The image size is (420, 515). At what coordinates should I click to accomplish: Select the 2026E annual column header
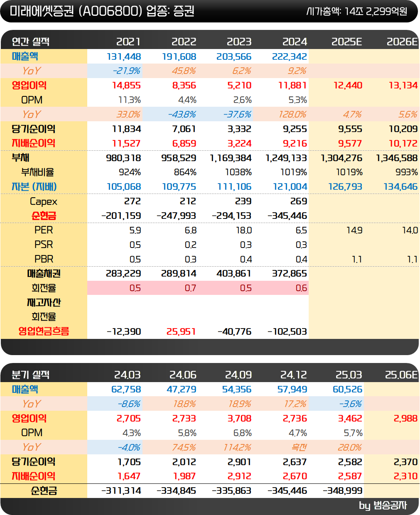coord(402,42)
